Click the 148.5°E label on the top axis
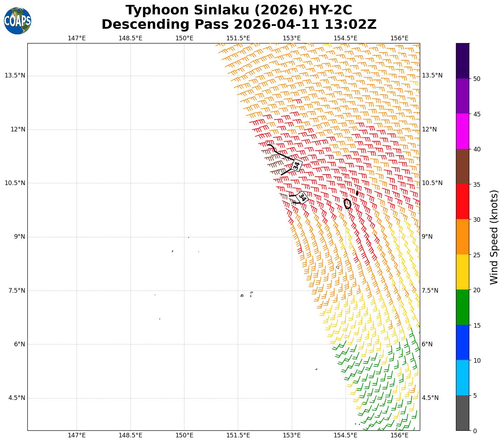 [x=130, y=38]
